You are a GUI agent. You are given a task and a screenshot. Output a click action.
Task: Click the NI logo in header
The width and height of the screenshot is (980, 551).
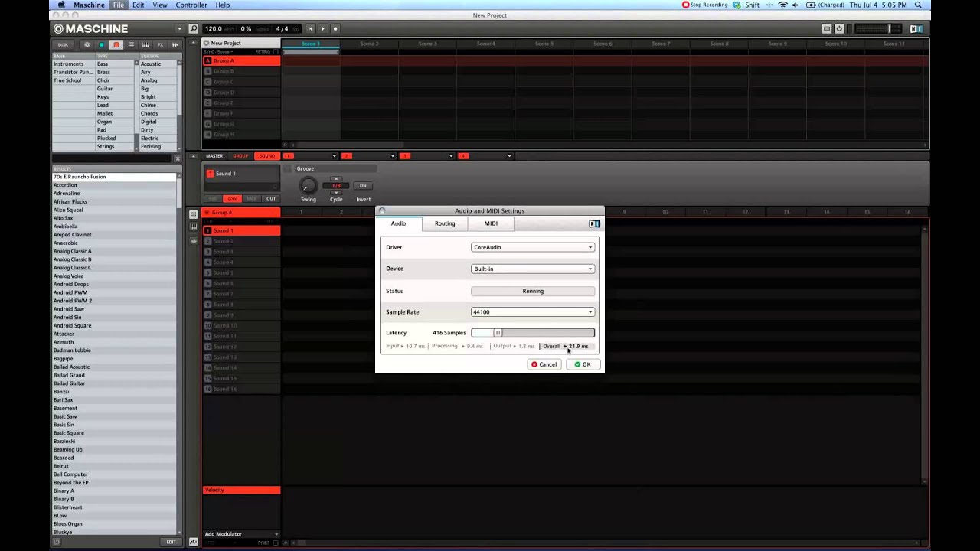point(916,28)
